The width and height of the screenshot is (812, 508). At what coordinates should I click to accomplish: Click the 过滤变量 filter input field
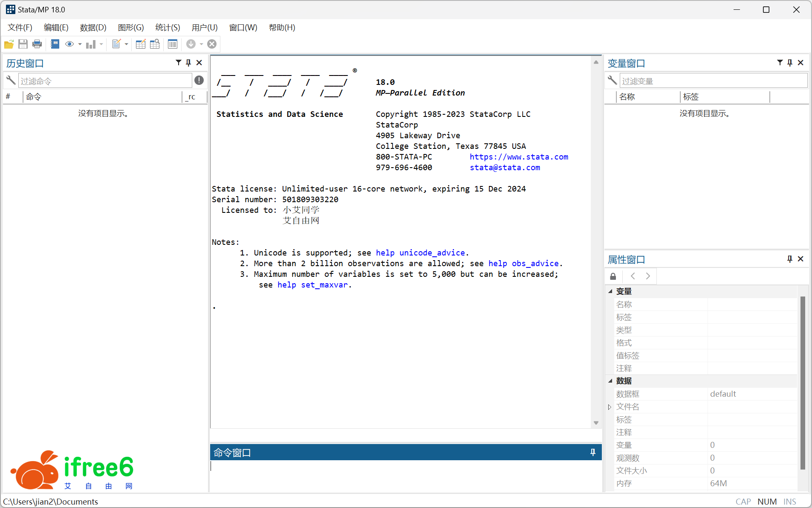pos(713,81)
